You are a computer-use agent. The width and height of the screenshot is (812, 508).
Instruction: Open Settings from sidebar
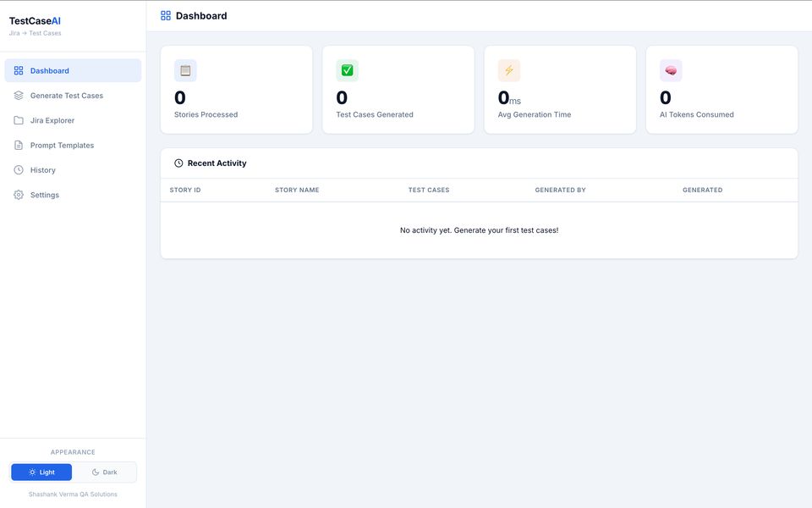point(73,195)
